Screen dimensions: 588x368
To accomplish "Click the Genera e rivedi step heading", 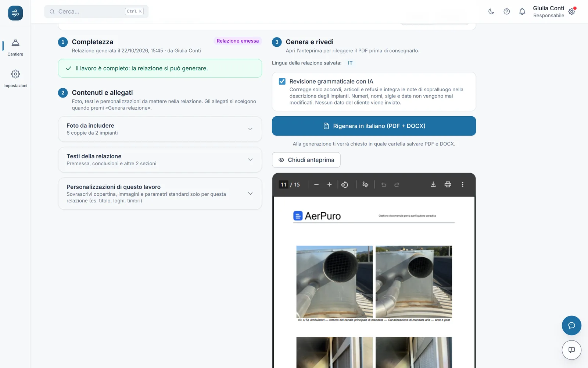I will pyautogui.click(x=310, y=42).
